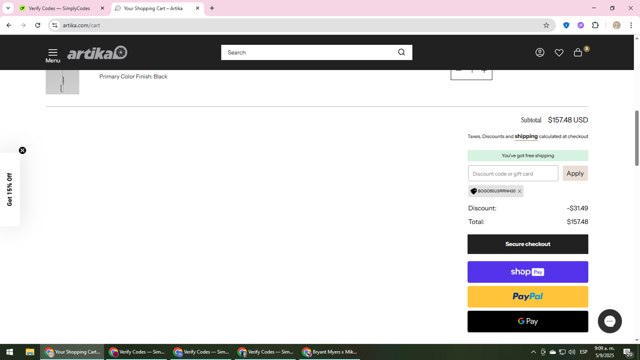
Task: Open the Windows Start menu
Action: click(9, 352)
